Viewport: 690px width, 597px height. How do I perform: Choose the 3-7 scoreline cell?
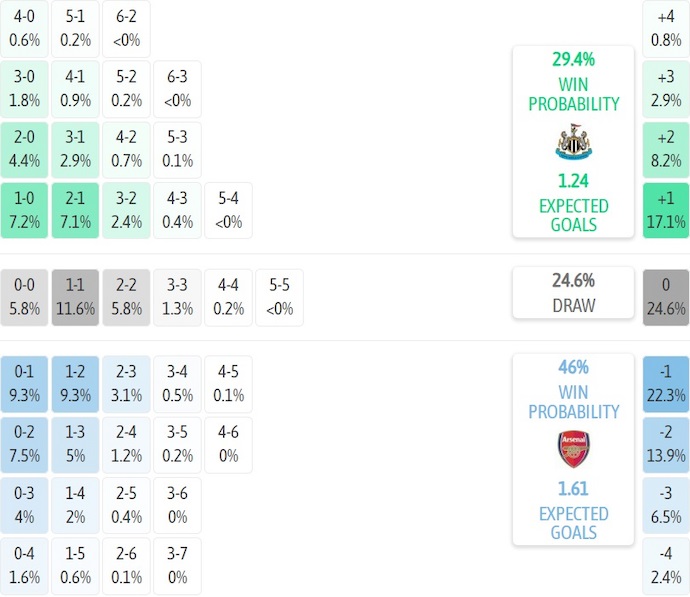[x=177, y=566]
